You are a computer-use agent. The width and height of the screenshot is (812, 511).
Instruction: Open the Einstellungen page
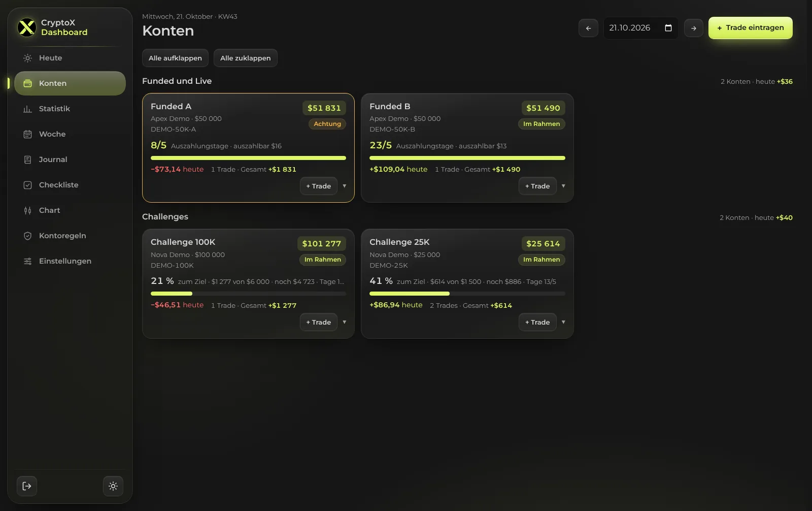[70, 261]
